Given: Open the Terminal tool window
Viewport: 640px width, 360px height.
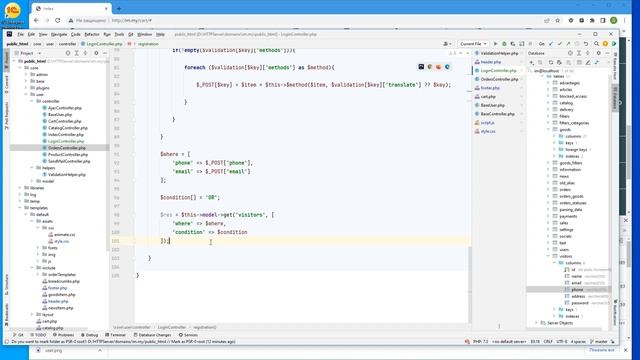Looking at the screenshot, I should point(116,335).
